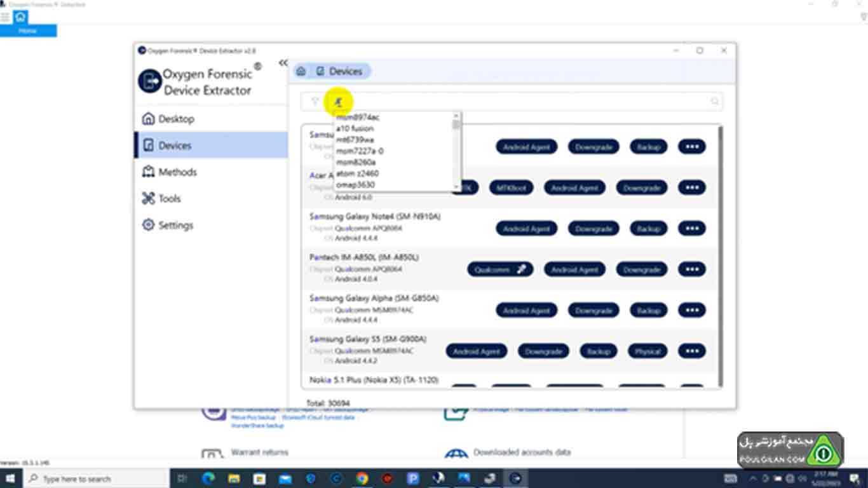The width and height of the screenshot is (868, 488).
Task: Click Downgrade for Galaxy Note4
Action: tap(593, 229)
